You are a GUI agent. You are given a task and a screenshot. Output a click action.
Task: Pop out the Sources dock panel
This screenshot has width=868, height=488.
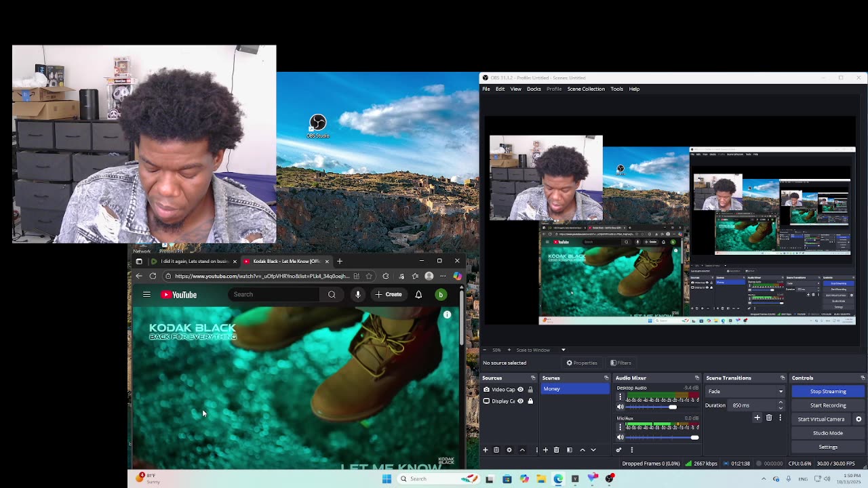click(x=533, y=378)
